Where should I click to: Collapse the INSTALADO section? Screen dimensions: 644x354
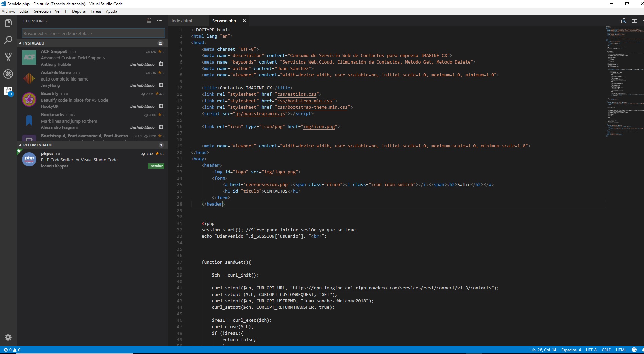[x=34, y=43]
